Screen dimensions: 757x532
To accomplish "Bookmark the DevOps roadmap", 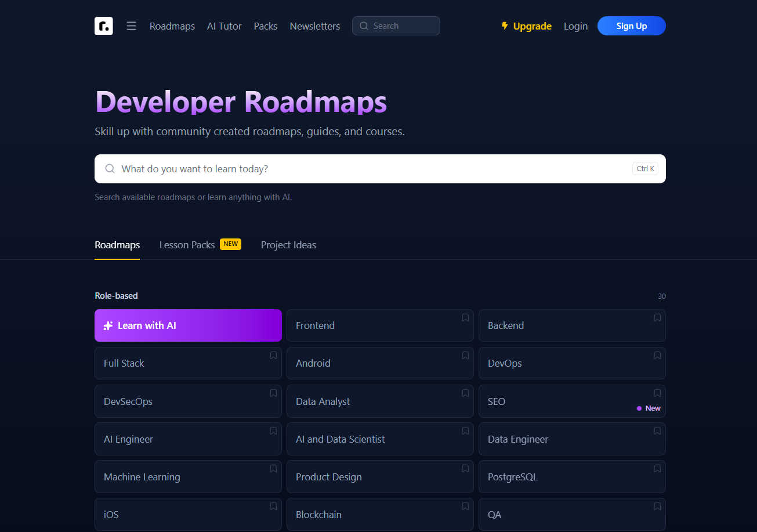I will [x=657, y=356].
